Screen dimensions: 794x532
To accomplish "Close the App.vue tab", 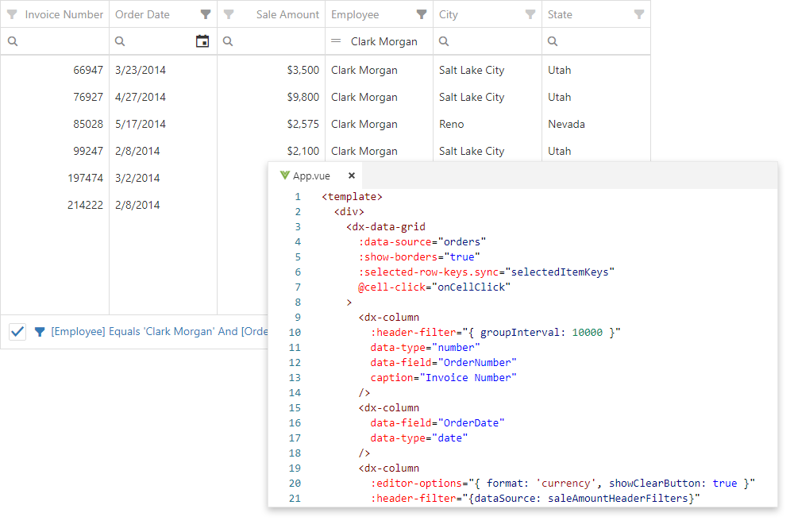I will click(352, 176).
